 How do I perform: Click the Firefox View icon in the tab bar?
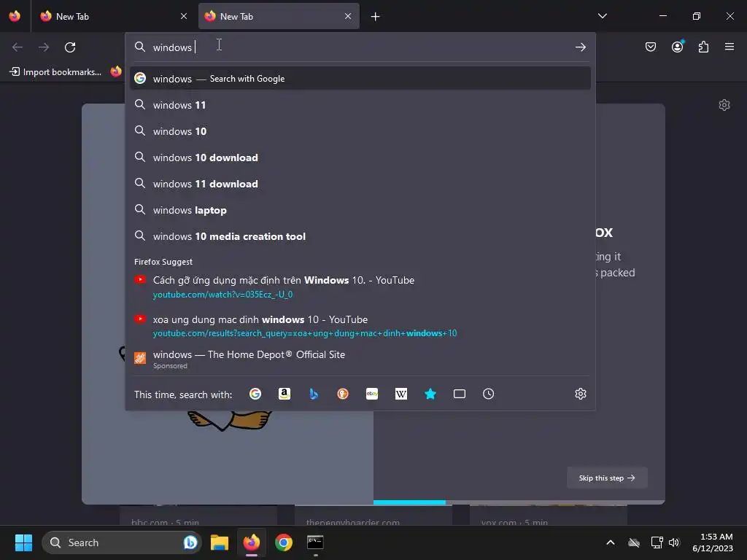(x=15, y=16)
